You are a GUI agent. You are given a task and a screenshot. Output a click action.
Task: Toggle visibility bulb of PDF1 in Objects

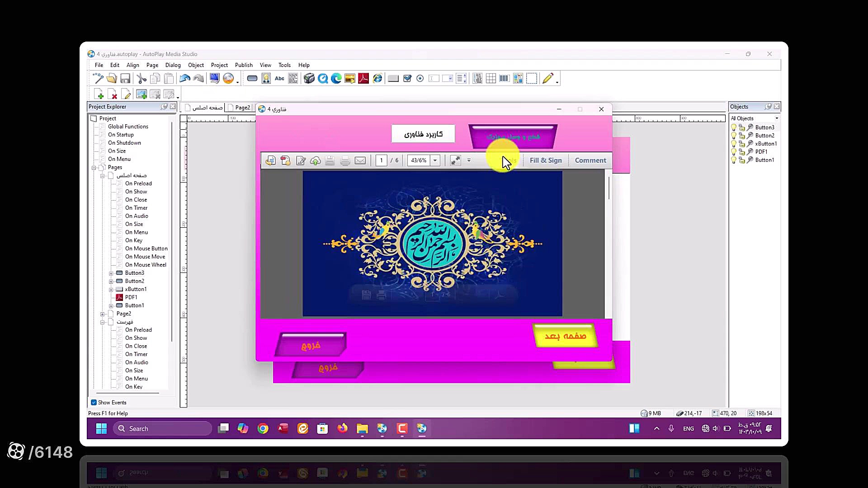734,152
